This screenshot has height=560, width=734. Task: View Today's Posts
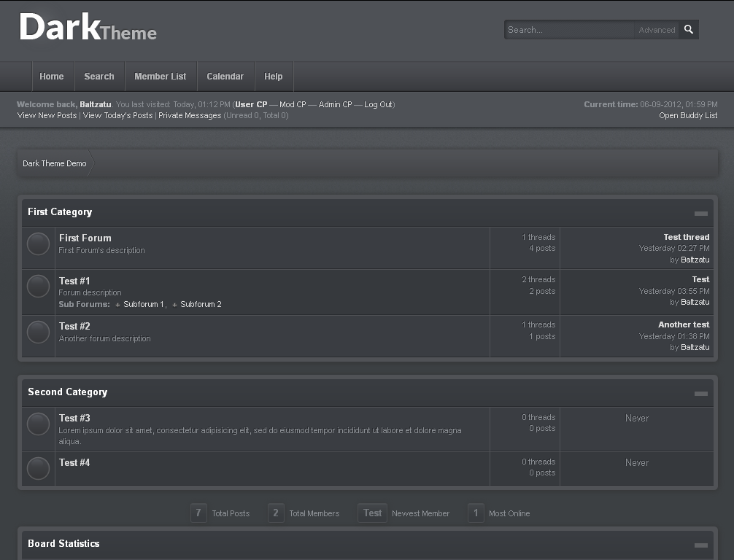(118, 116)
